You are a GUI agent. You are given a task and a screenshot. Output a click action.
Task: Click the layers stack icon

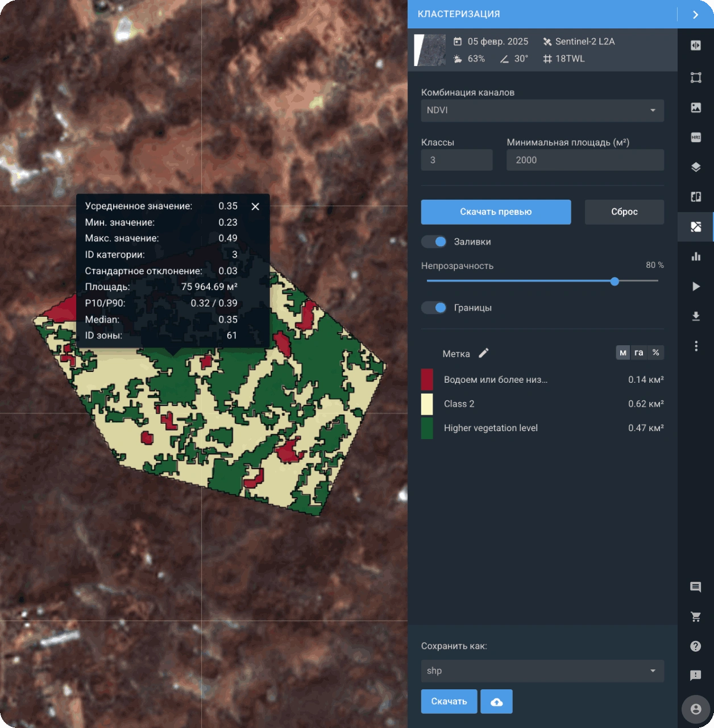coord(696,167)
